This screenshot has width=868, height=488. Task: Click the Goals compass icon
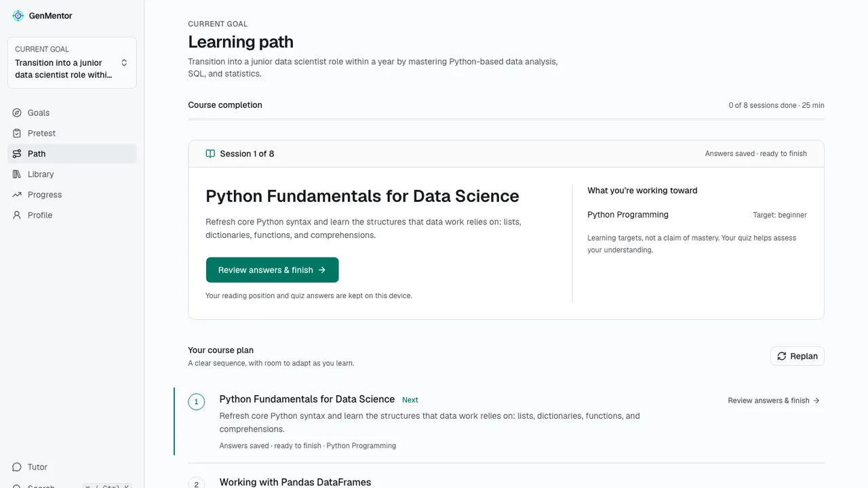17,113
